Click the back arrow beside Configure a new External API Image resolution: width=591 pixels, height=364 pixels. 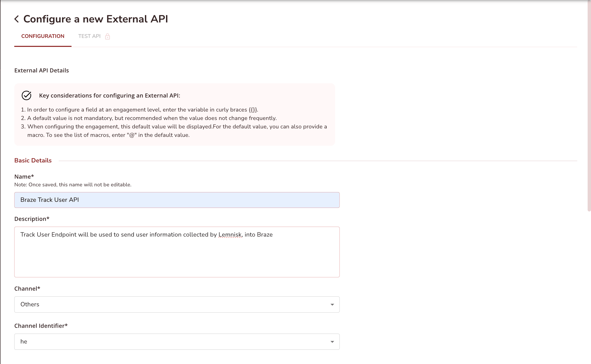click(x=17, y=19)
